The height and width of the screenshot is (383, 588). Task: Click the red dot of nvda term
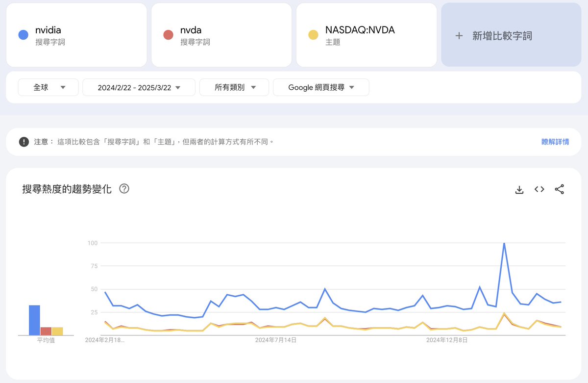[168, 35]
